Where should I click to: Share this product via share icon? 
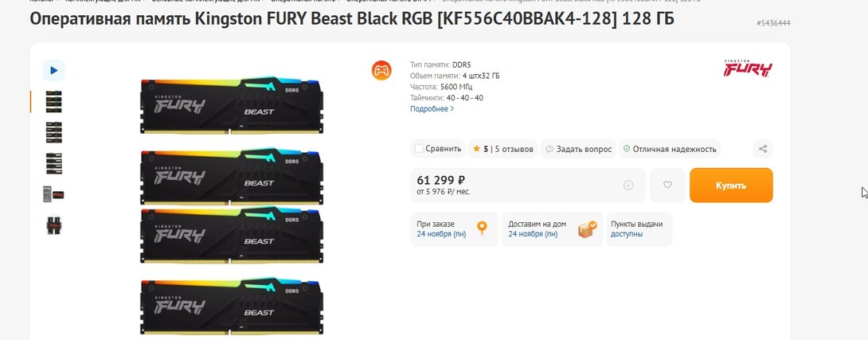click(x=763, y=149)
